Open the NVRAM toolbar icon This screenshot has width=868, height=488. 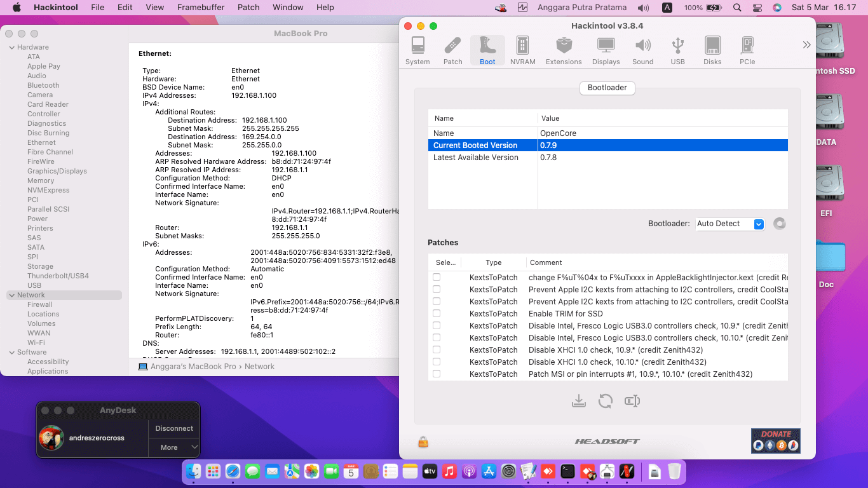(x=522, y=51)
